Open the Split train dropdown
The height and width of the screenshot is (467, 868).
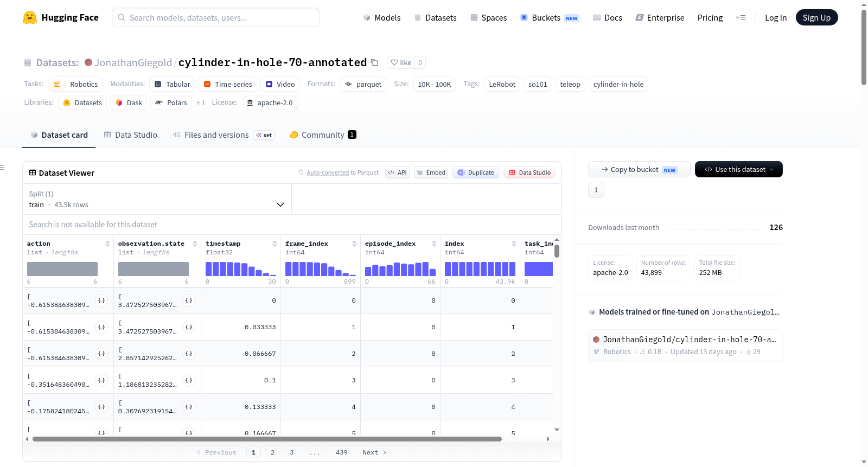(157, 199)
